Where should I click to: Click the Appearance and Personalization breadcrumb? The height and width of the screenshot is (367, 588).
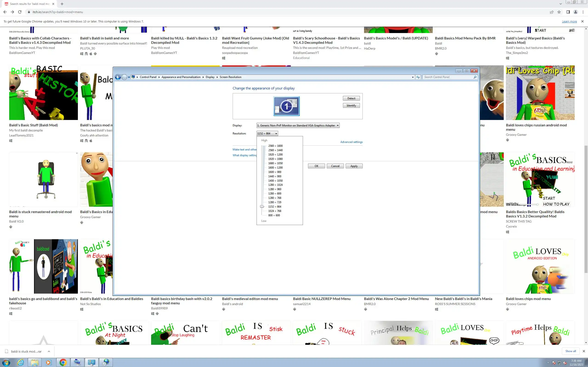point(181,77)
